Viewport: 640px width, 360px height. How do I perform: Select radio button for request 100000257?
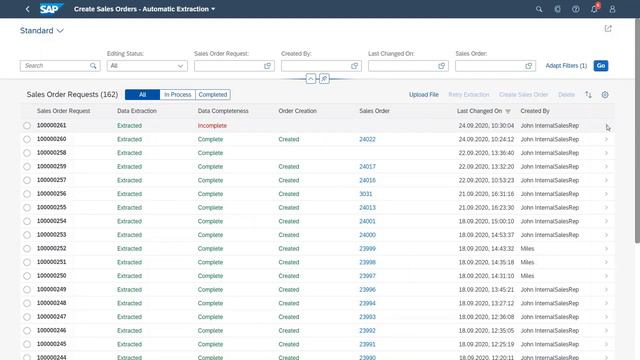point(27,180)
